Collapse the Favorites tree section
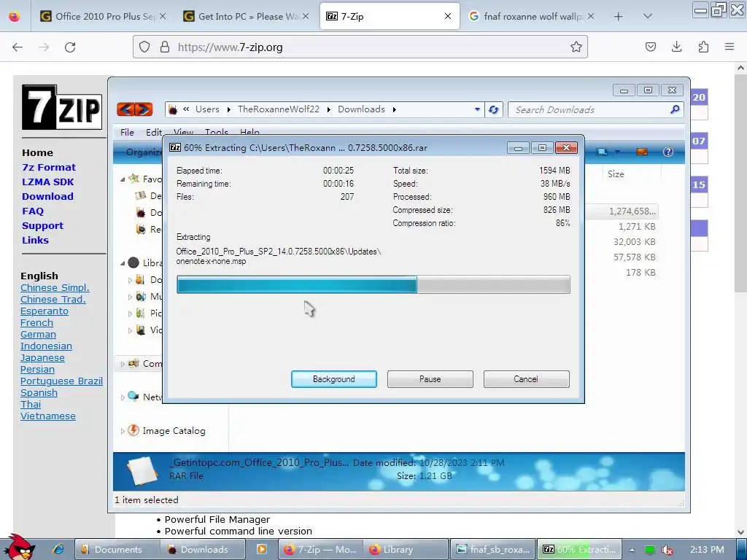The width and height of the screenshot is (747, 560). pyautogui.click(x=123, y=179)
